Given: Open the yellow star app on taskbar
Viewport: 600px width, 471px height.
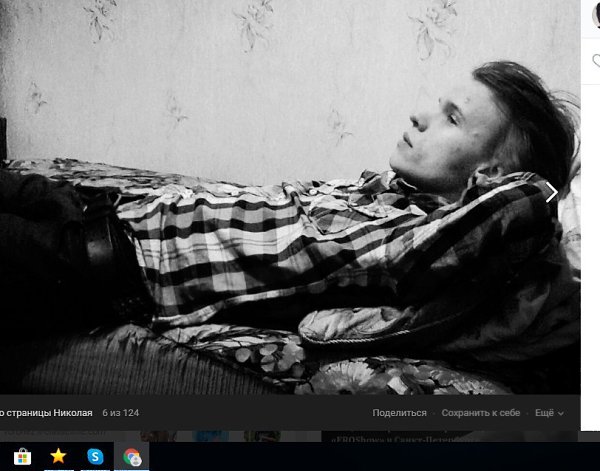Looking at the screenshot, I should pos(58,456).
